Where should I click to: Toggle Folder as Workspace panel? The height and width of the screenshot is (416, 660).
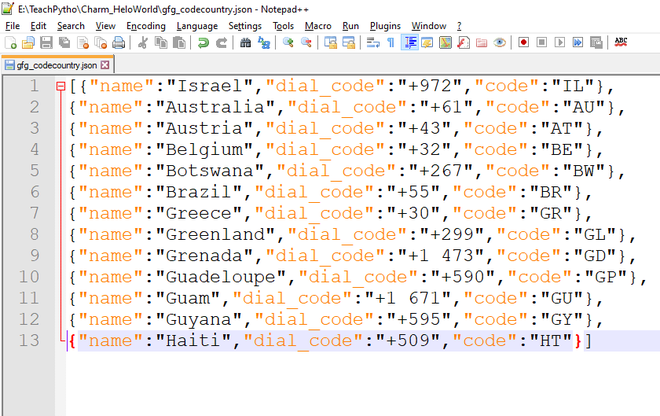click(482, 43)
